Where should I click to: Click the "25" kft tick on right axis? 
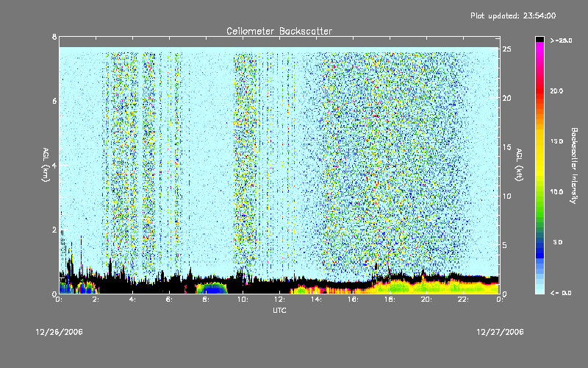point(507,49)
